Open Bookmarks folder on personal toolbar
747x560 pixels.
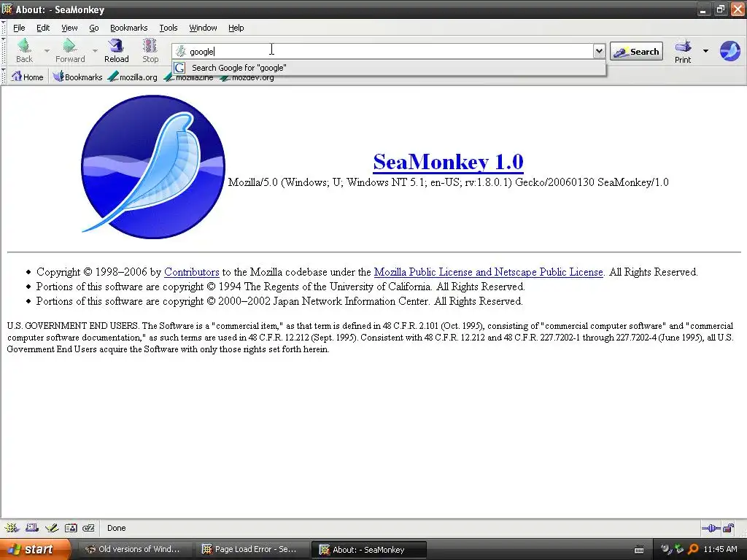click(x=77, y=77)
